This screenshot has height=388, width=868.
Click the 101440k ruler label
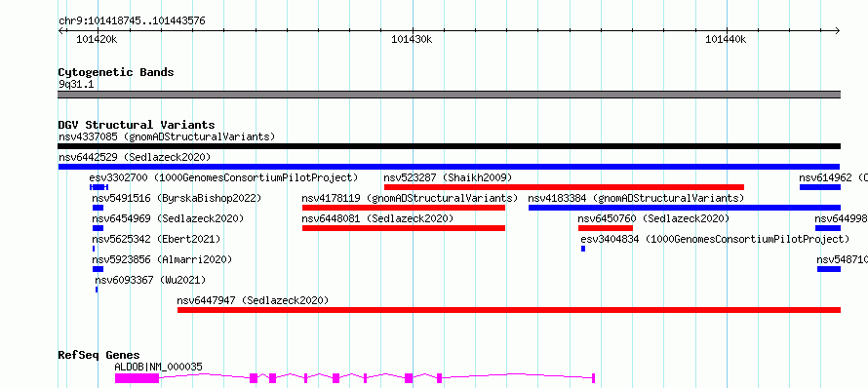(x=726, y=39)
